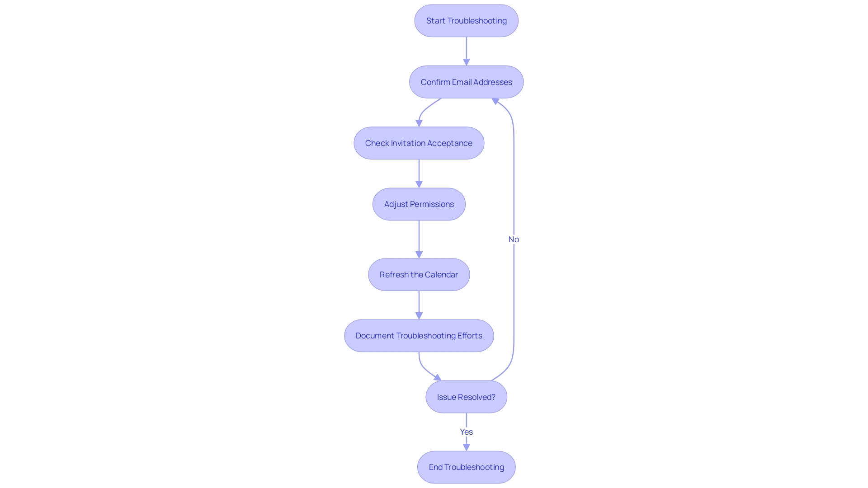Click the Adjust Permissions node
The width and height of the screenshot is (868, 488).
(419, 204)
